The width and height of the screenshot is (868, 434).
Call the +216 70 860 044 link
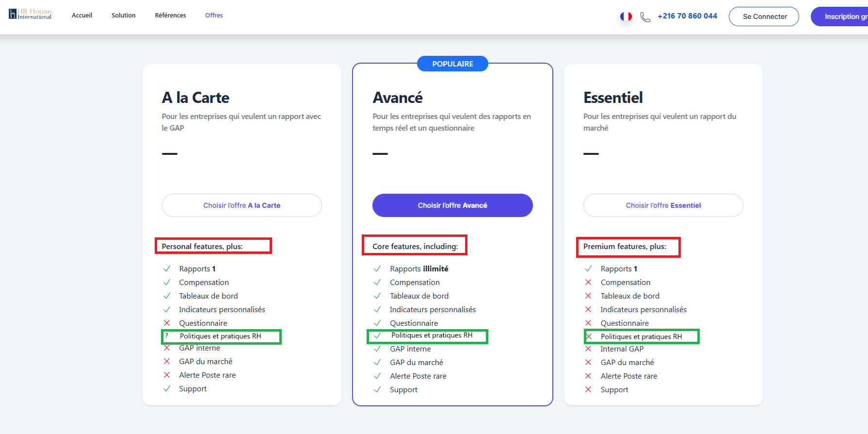(687, 16)
